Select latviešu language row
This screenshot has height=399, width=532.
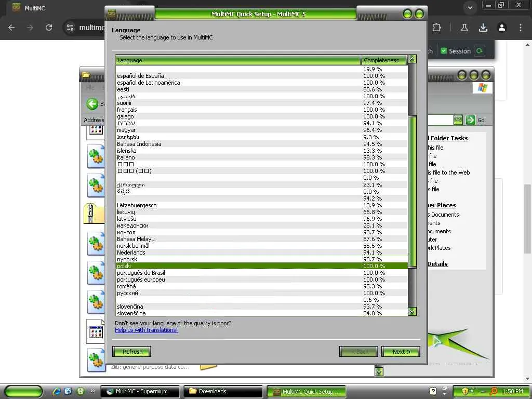(x=262, y=219)
